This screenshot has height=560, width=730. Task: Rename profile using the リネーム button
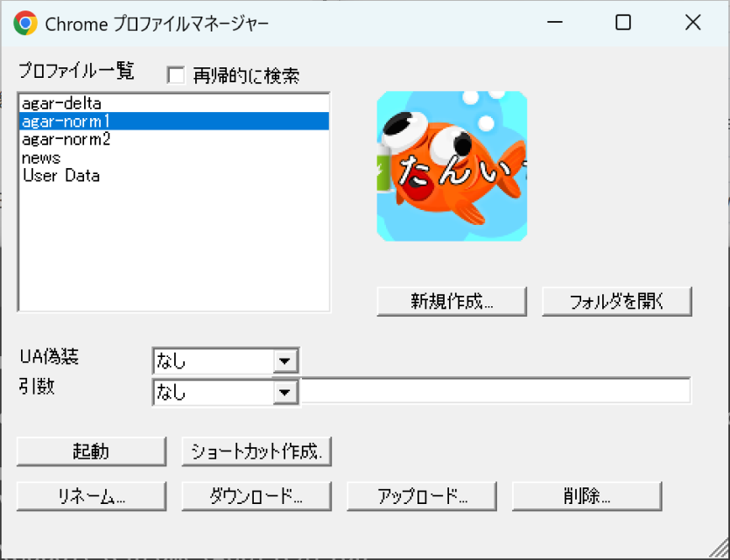[x=91, y=495]
